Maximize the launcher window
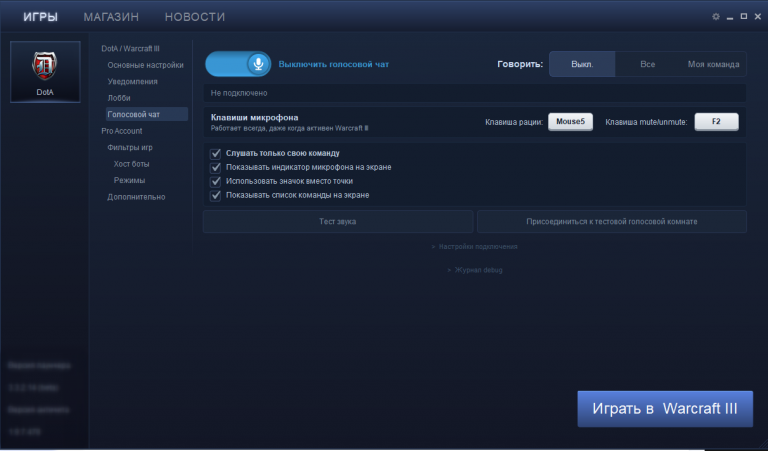Viewport: 768px width, 451px height. (x=744, y=17)
